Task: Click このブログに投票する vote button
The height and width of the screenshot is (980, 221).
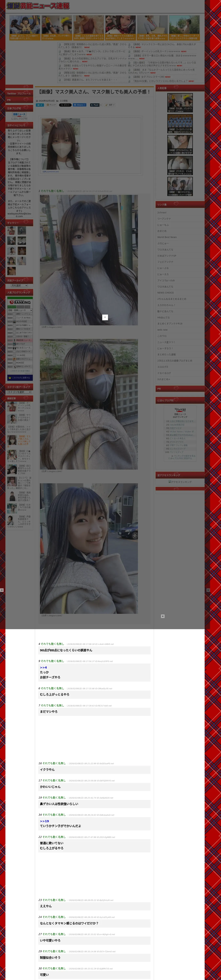Action: pyautogui.click(x=20, y=378)
